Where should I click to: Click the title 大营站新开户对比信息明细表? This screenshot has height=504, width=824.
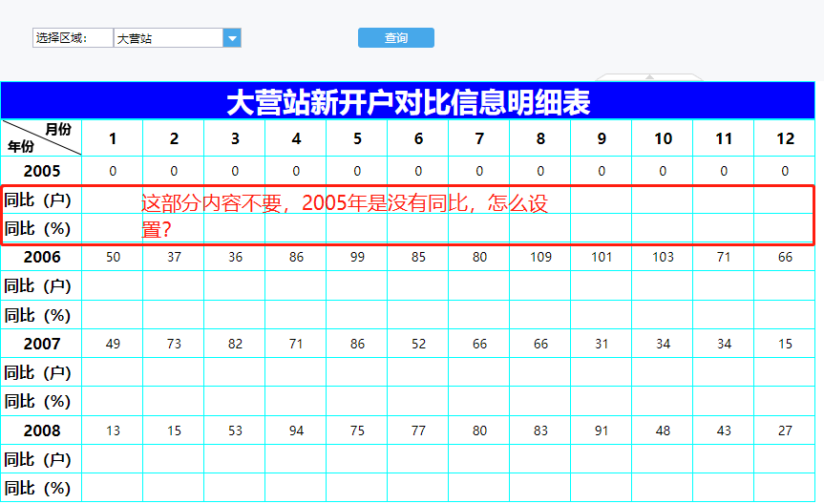409,102
